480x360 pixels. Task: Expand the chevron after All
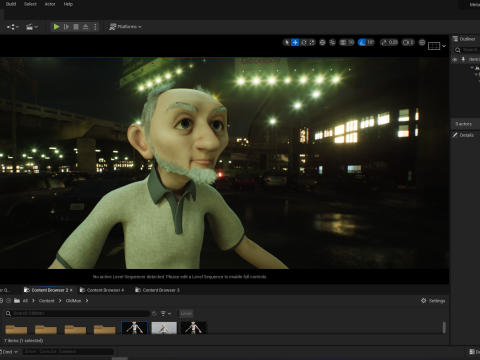pos(33,301)
